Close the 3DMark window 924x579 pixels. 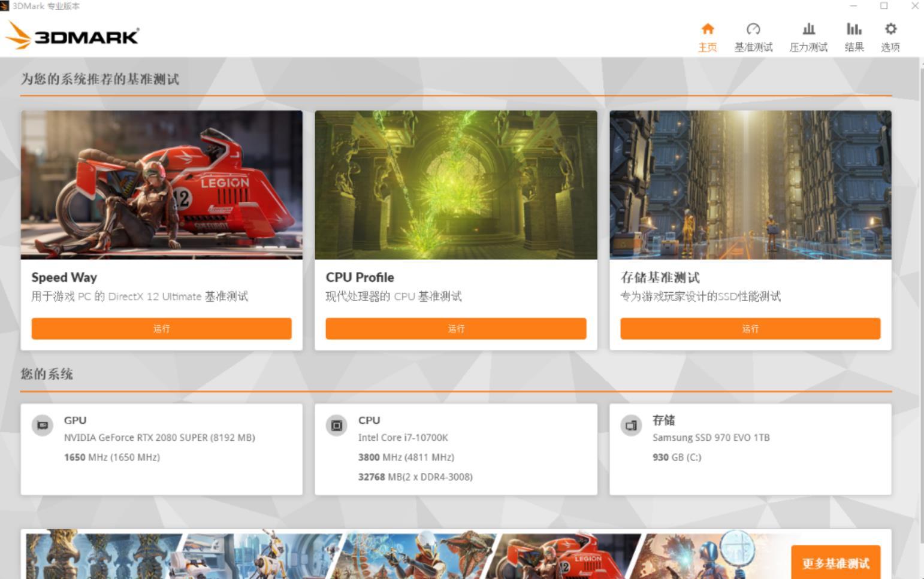coord(914,5)
